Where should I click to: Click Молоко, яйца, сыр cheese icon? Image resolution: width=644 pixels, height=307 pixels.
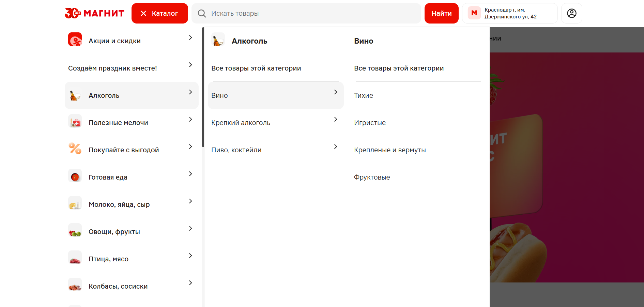click(x=75, y=203)
